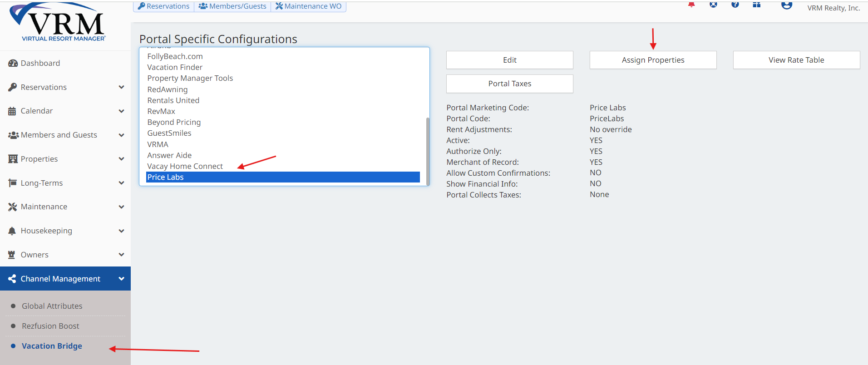Click the Rent Adjustments value No override
This screenshot has width=868, height=365.
611,129
